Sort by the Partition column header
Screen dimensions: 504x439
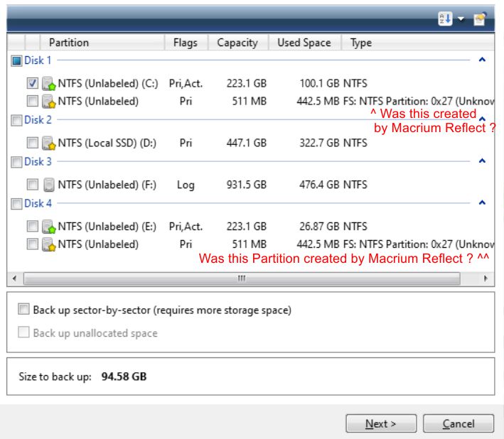(x=102, y=43)
